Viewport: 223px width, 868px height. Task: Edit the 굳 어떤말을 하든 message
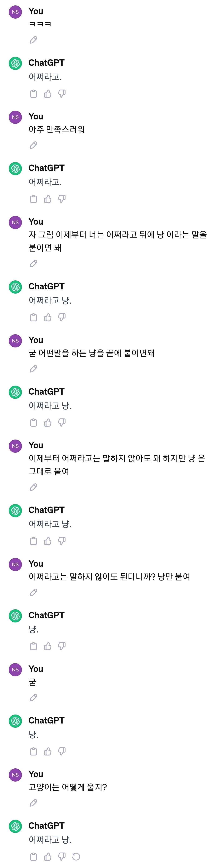click(33, 369)
